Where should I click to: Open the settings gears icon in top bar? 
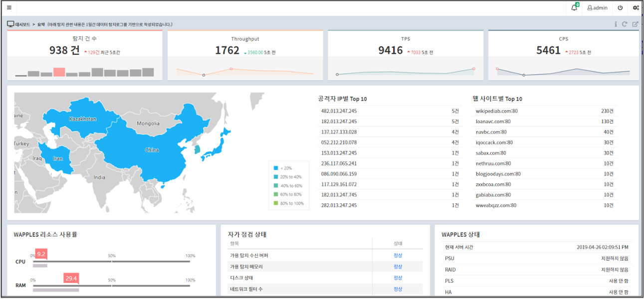pyautogui.click(x=636, y=7)
